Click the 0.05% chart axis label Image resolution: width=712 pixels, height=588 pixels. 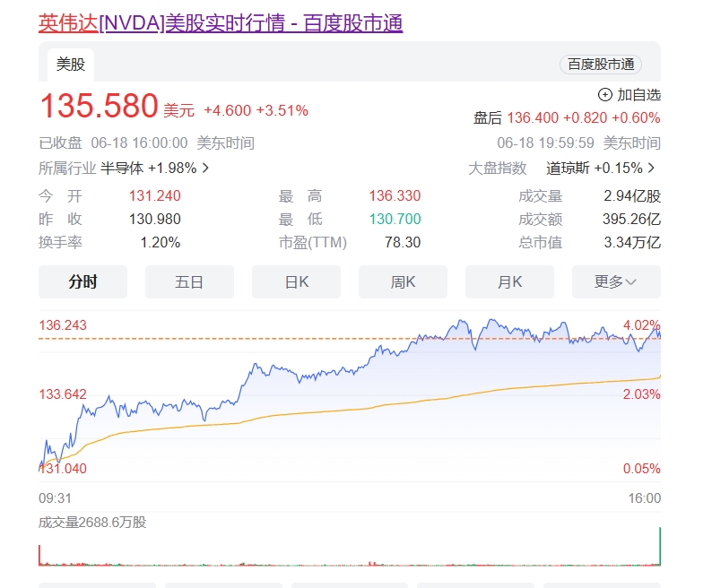point(642,468)
